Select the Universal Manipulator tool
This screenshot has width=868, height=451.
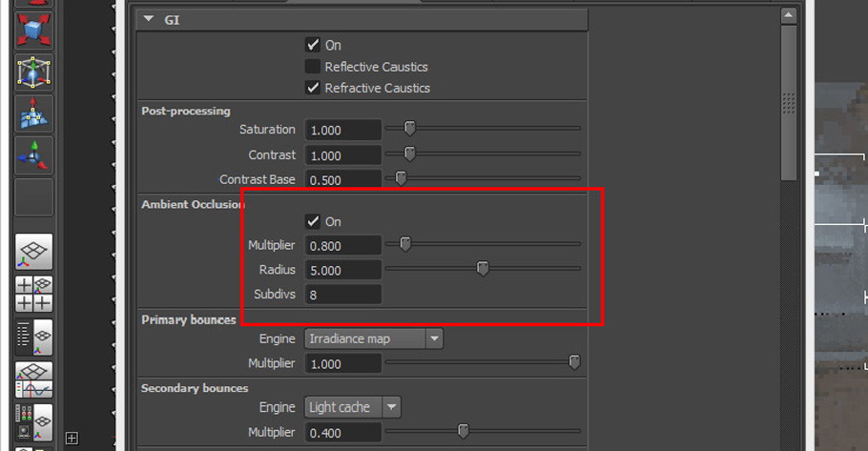[33, 72]
